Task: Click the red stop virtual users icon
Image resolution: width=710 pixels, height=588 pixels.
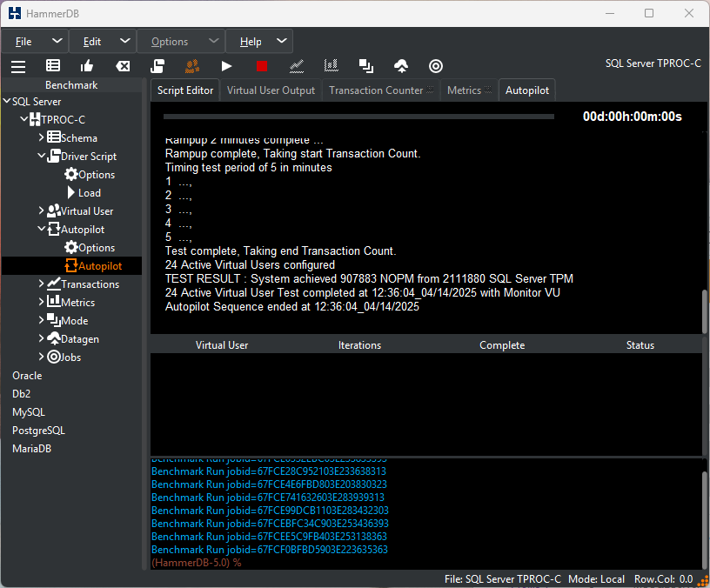Action: point(262,66)
